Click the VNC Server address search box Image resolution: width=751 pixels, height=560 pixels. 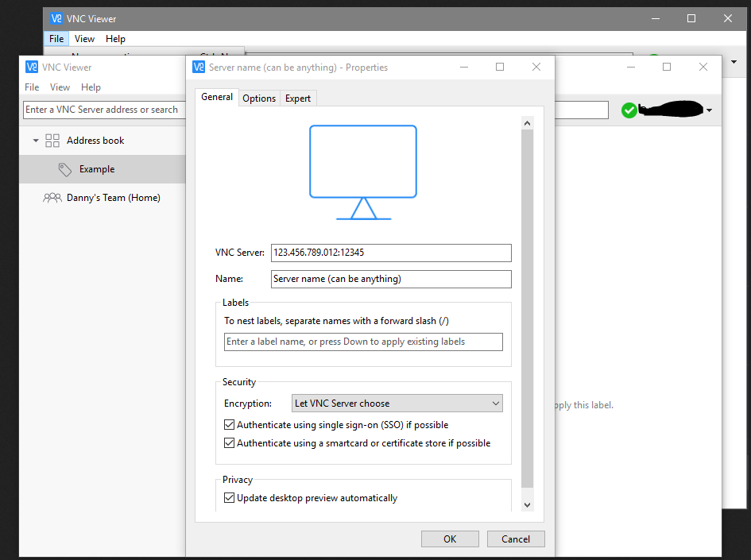click(x=104, y=110)
